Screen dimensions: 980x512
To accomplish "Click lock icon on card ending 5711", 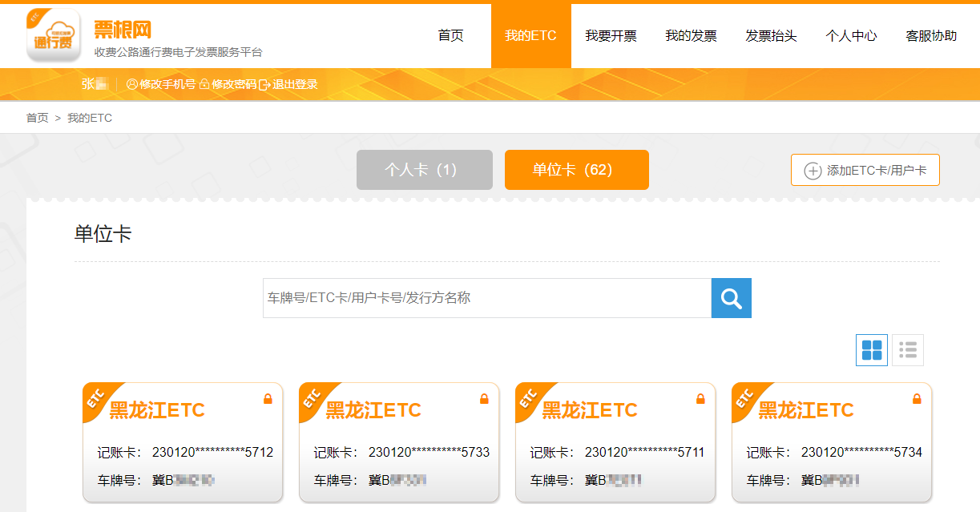I will pos(700,398).
